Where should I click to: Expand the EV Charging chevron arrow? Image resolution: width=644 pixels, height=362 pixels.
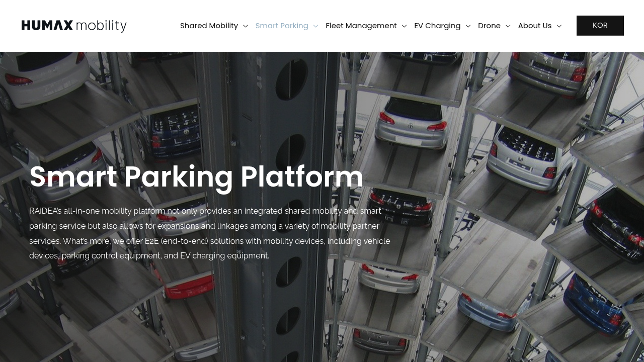(468, 26)
